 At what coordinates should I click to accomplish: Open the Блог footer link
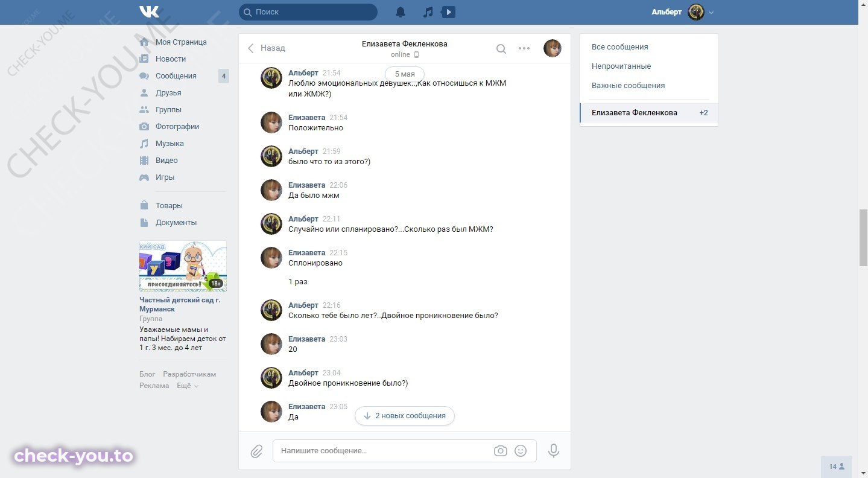147,374
